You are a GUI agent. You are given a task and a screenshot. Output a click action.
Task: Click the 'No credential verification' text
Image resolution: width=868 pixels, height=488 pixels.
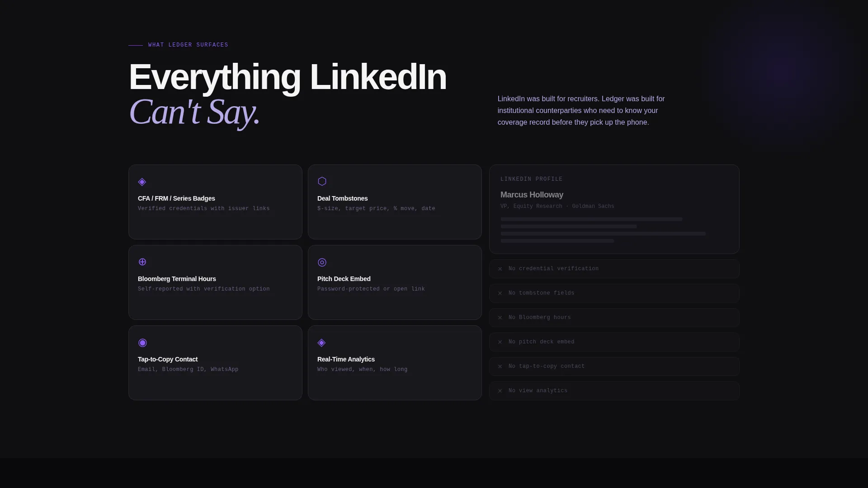pos(553,269)
